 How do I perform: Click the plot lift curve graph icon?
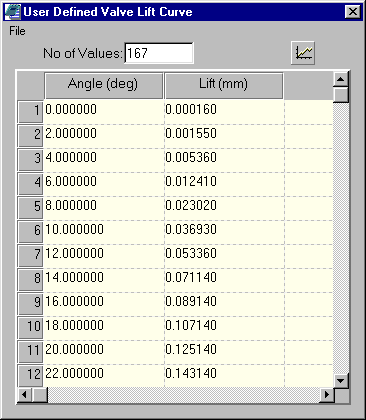[303, 53]
